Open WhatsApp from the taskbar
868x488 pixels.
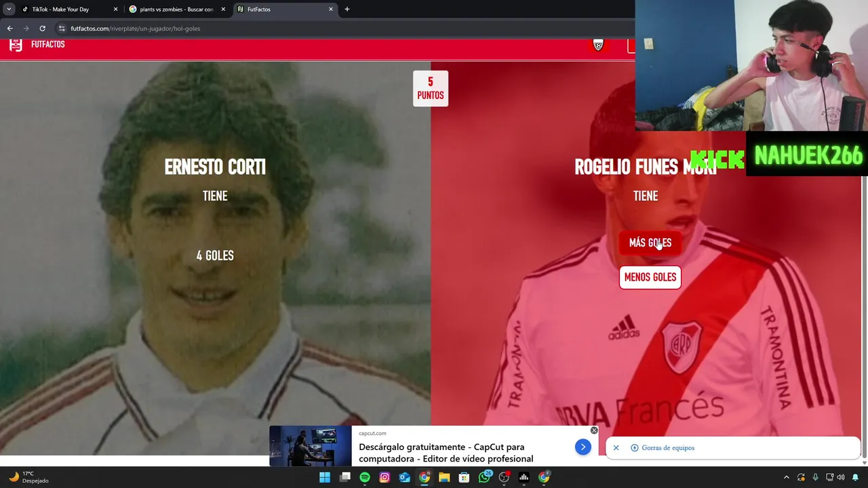[484, 477]
